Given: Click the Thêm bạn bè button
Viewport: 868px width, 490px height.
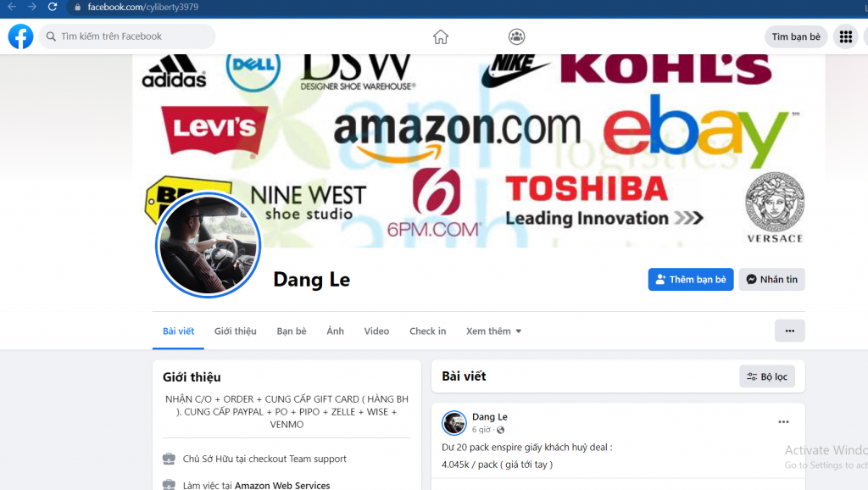Looking at the screenshot, I should click(x=690, y=280).
